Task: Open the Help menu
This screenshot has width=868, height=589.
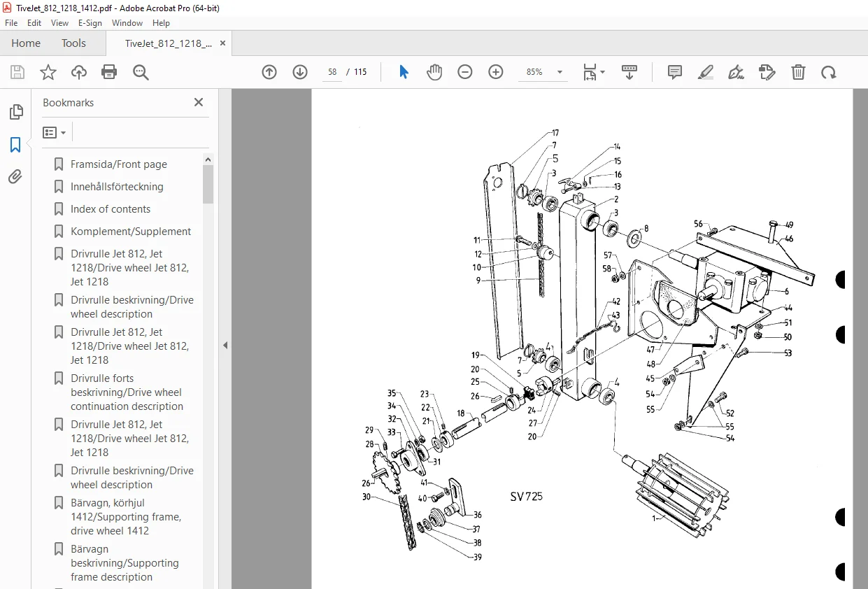Action: click(x=161, y=23)
